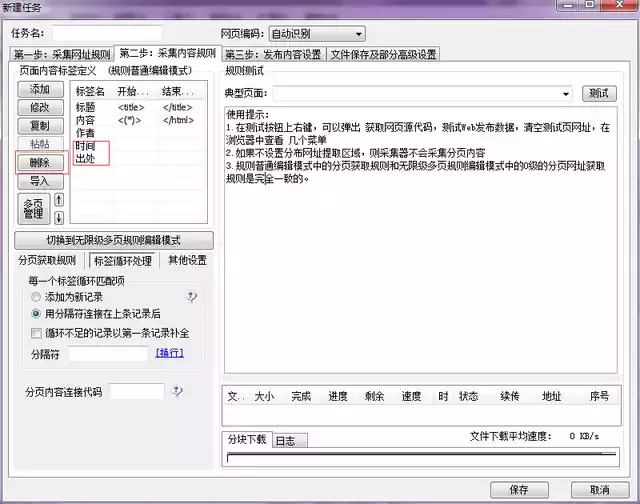Open 文件保存及部分高级设置 tab
This screenshot has height=504, width=640.
pos(383,54)
